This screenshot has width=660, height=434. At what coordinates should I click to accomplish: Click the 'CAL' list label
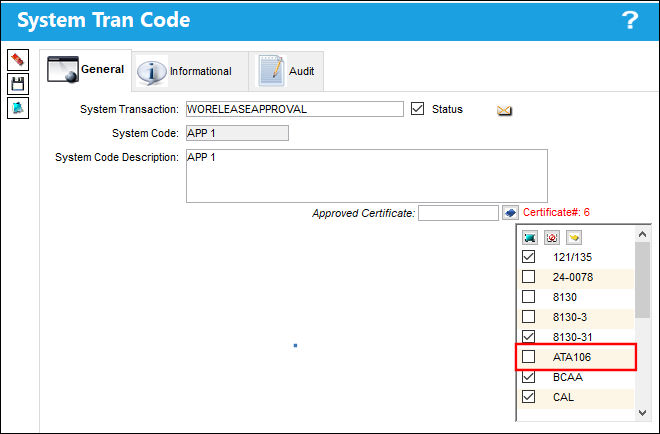[x=563, y=397]
